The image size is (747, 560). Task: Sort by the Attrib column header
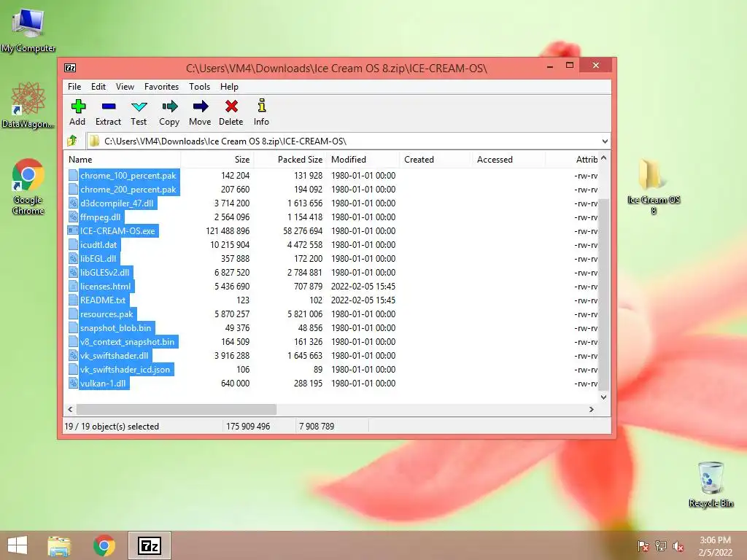571,160
